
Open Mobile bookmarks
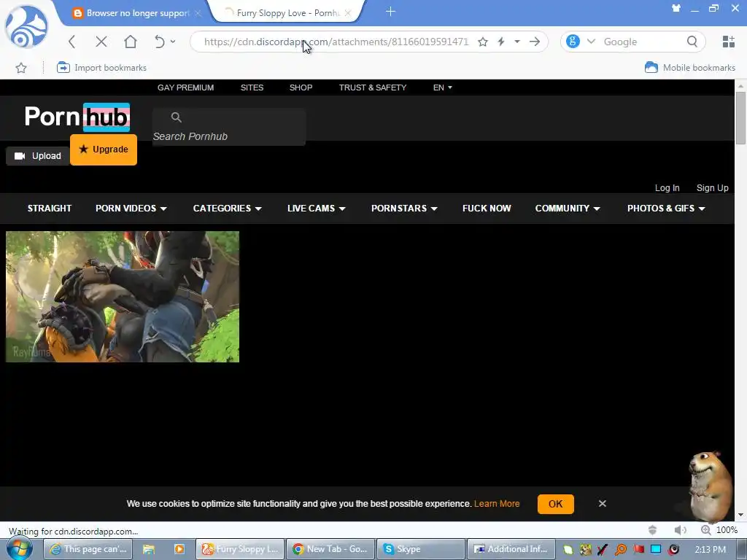[x=690, y=68]
